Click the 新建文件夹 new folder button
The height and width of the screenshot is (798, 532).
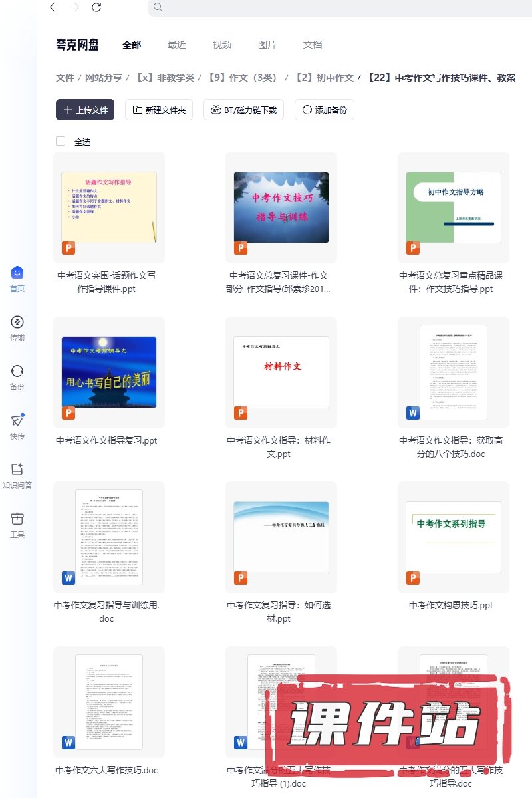point(159,110)
